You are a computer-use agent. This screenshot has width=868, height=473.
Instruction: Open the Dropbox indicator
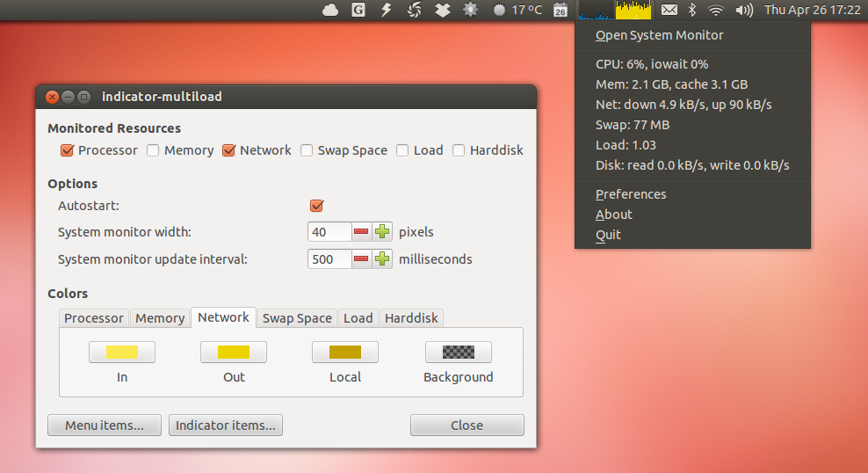[x=442, y=10]
